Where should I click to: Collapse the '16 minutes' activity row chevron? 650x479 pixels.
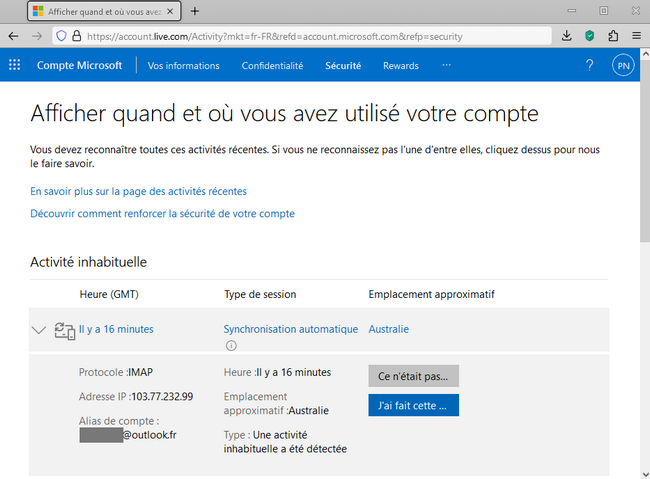click(x=39, y=330)
